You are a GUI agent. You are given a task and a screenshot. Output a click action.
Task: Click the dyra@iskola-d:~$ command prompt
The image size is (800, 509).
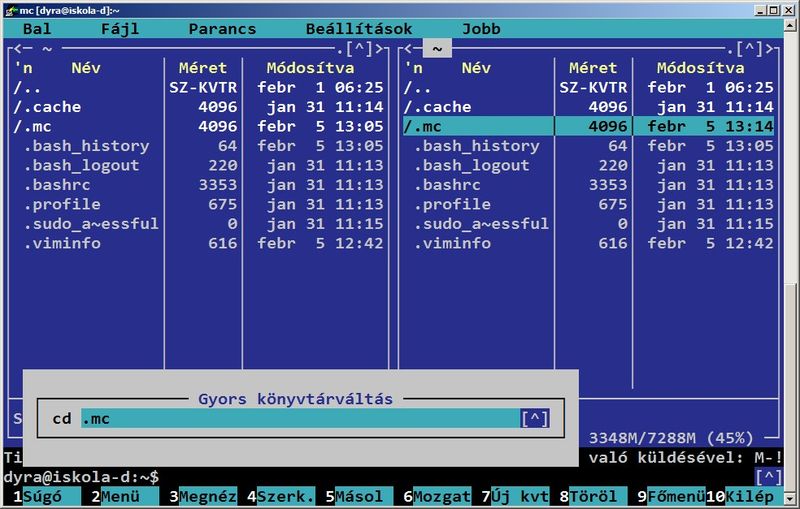[82, 477]
